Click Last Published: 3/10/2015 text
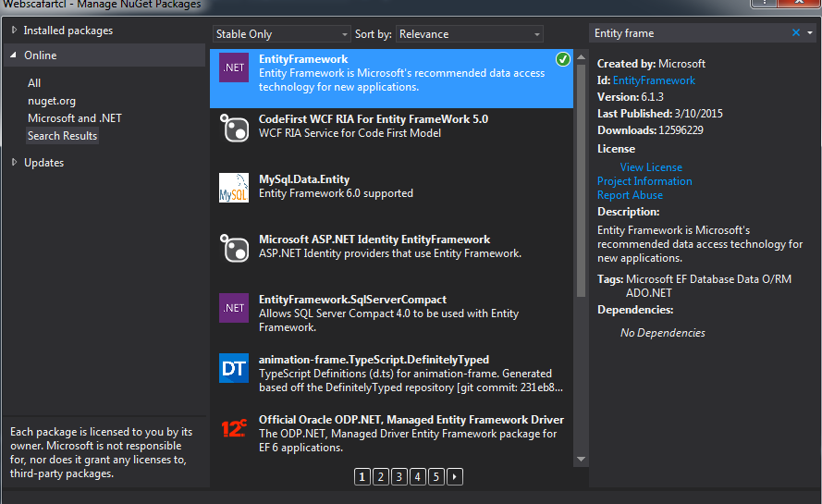 [x=659, y=113]
